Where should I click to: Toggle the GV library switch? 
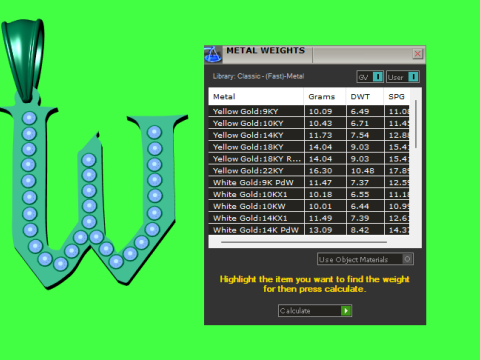pos(370,77)
